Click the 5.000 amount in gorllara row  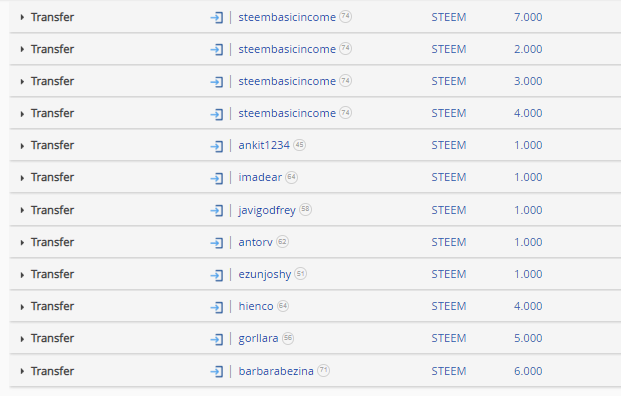(528, 338)
